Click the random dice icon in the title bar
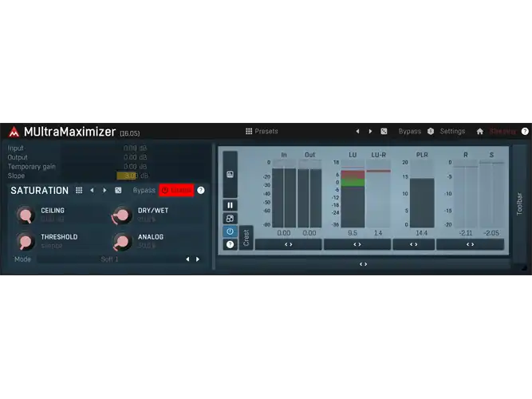 tap(384, 132)
